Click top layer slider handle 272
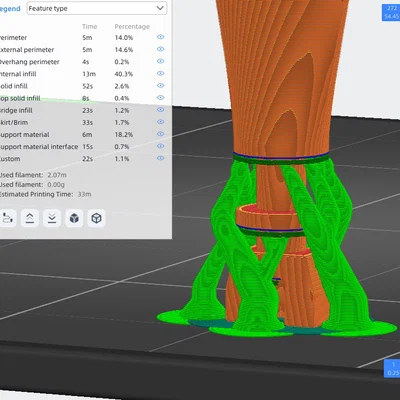The width and height of the screenshot is (400, 400). pyautogui.click(x=391, y=12)
